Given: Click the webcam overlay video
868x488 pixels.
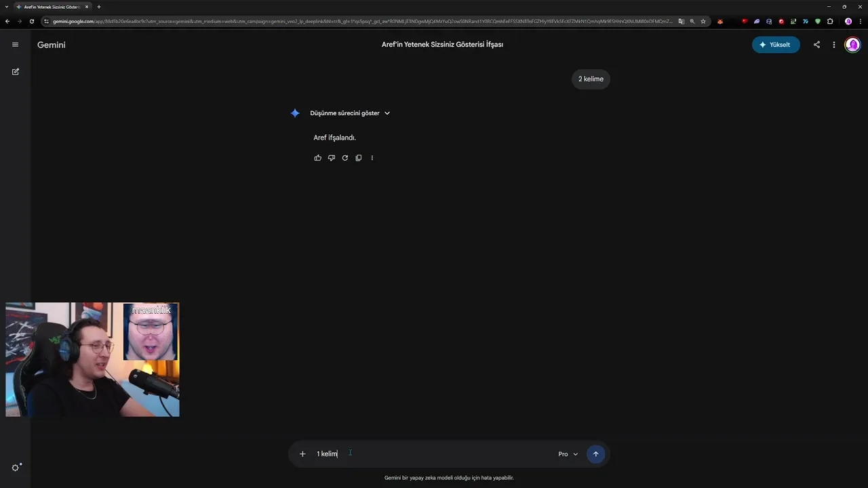Looking at the screenshot, I should click(x=92, y=359).
